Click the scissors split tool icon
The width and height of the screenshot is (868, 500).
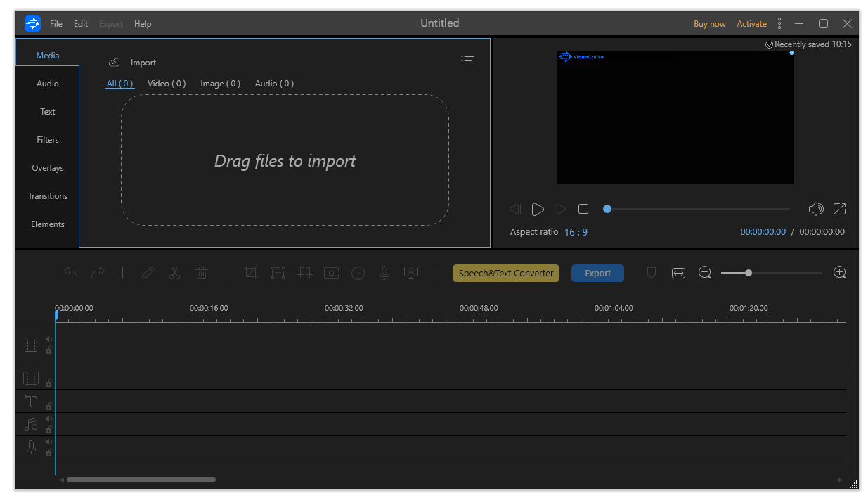pyautogui.click(x=174, y=274)
